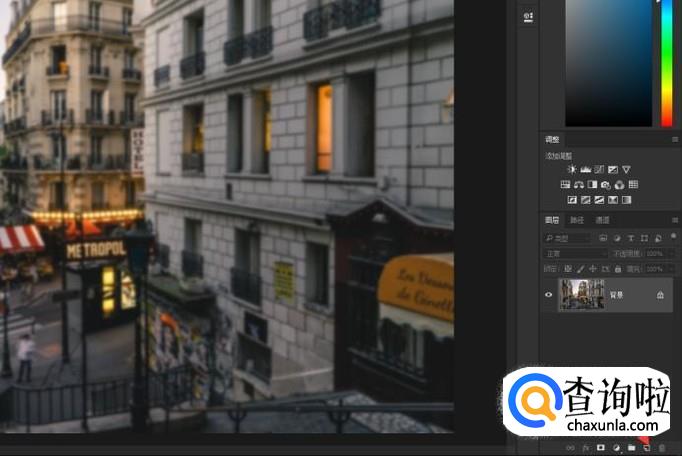Add an Exposure adjustment

click(613, 169)
